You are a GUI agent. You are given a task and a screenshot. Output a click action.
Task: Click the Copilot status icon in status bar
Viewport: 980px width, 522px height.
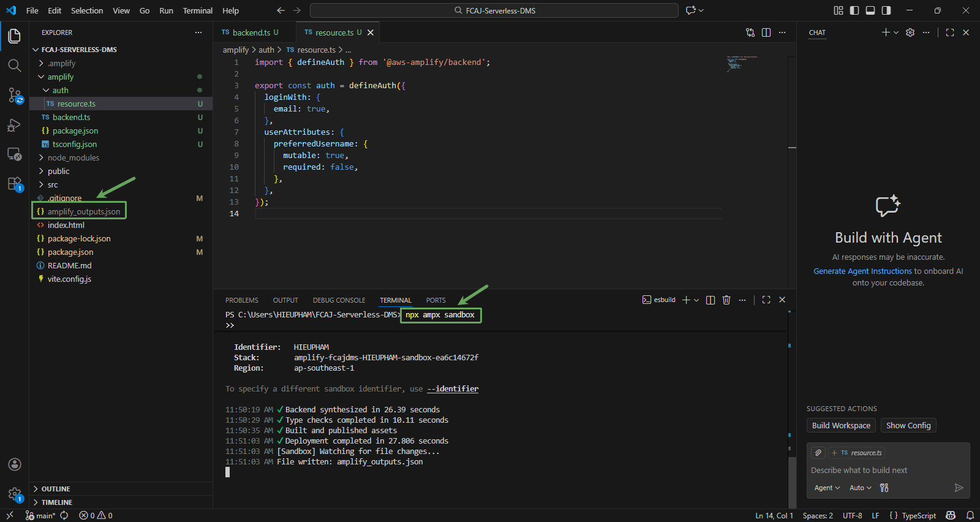(951, 515)
